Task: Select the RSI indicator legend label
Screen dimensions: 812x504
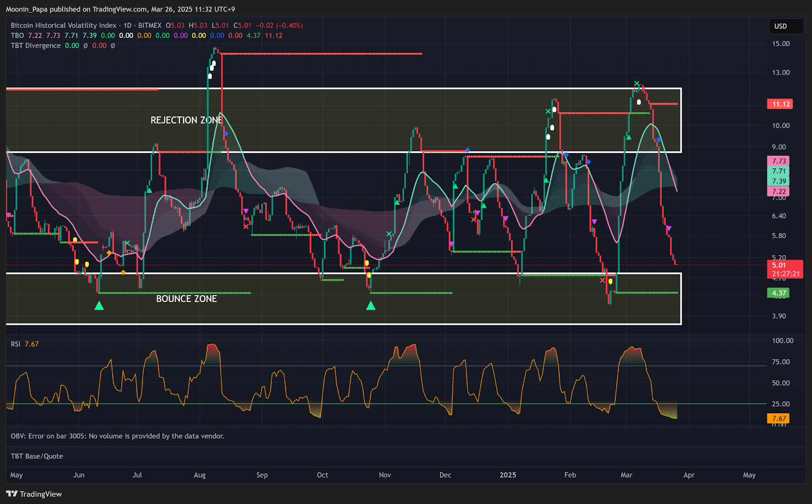Action: tap(16, 344)
